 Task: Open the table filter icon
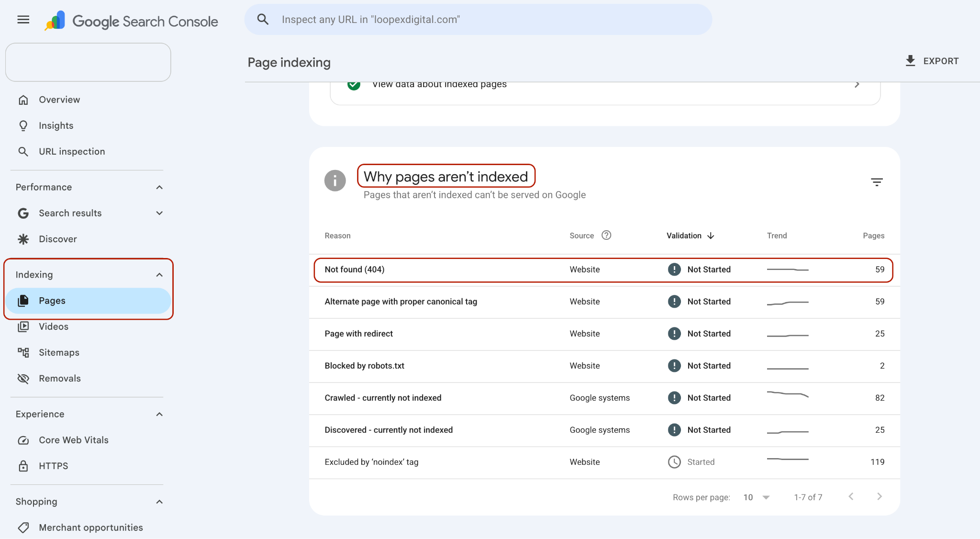877,182
